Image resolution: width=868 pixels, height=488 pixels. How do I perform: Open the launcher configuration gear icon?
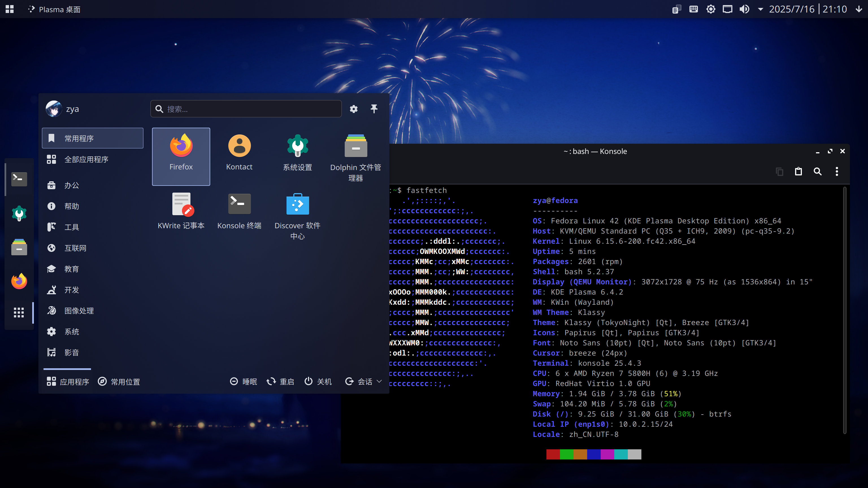point(353,109)
